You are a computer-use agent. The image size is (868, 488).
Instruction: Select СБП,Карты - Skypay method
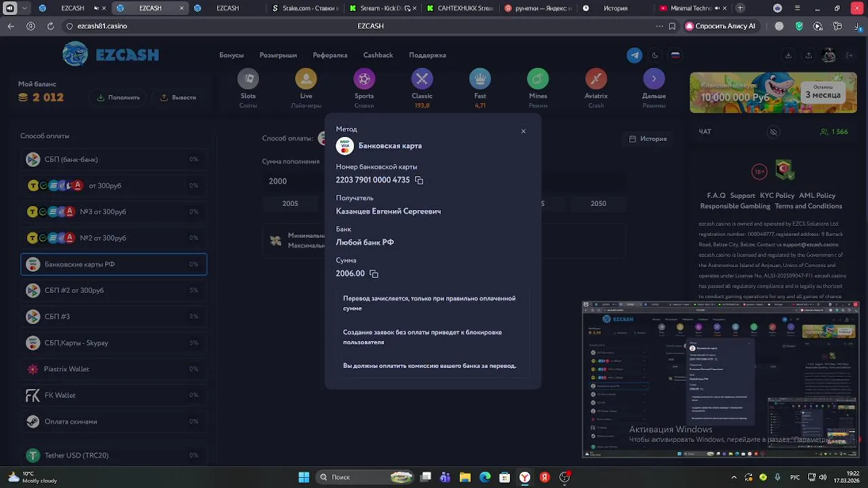[114, 343]
